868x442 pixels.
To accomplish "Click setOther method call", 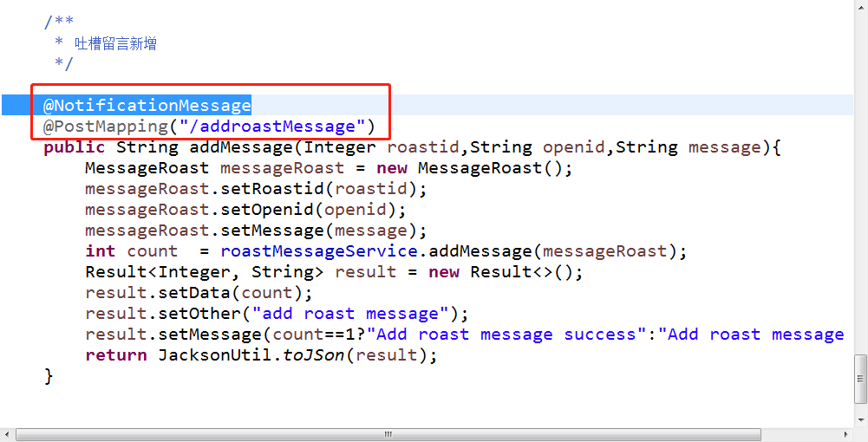I will point(199,314).
